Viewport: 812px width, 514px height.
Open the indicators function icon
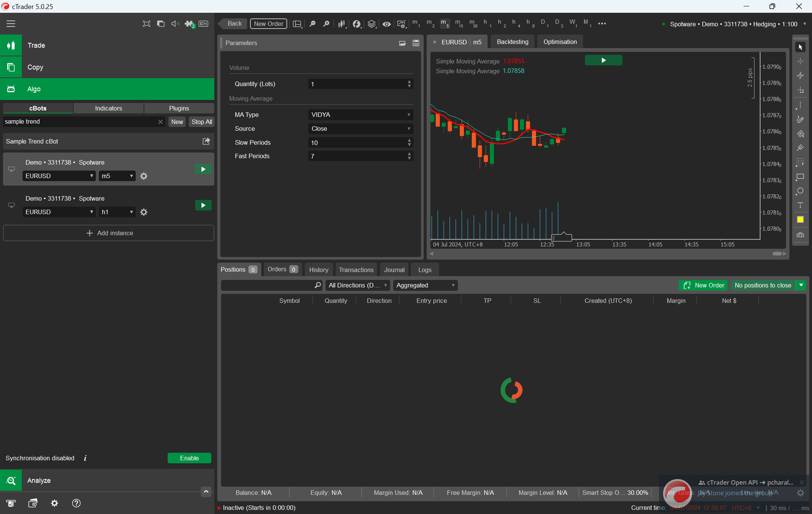[356, 24]
